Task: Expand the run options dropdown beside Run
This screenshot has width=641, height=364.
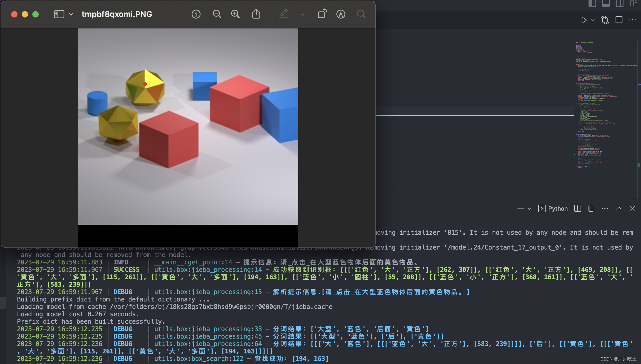Action: (x=593, y=20)
